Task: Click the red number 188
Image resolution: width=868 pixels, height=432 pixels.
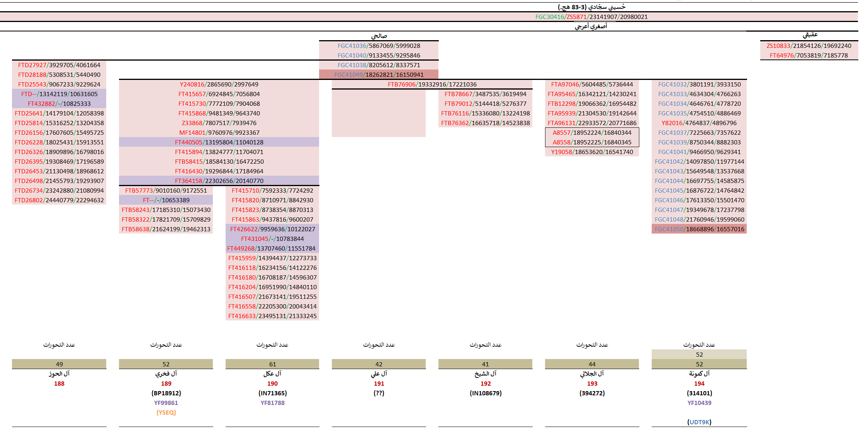Action: [59, 383]
